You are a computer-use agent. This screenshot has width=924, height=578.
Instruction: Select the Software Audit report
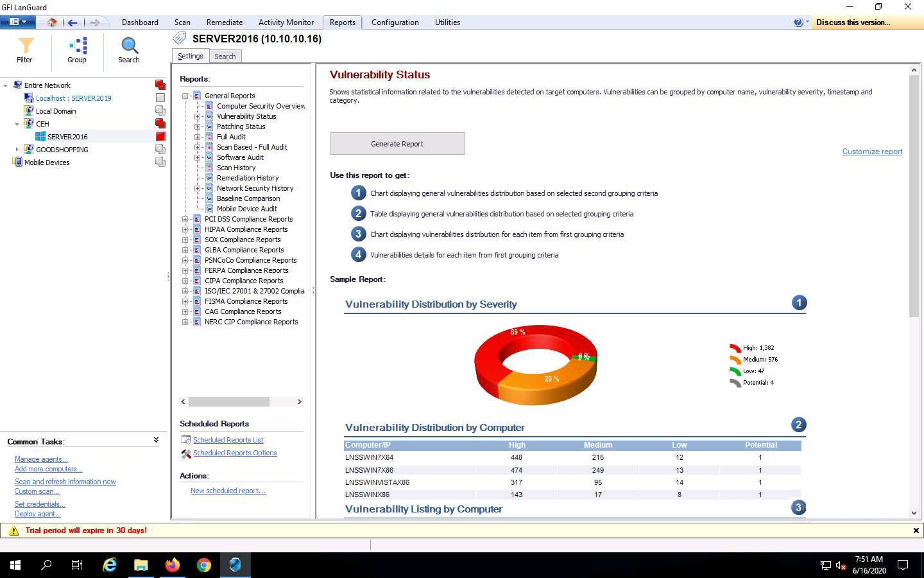pyautogui.click(x=240, y=157)
